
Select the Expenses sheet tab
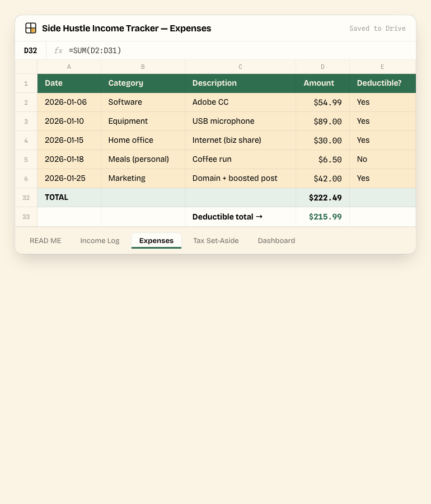point(156,241)
